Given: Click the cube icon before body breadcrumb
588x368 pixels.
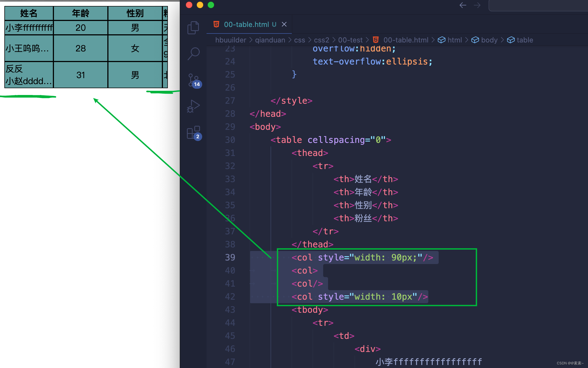Looking at the screenshot, I should tap(475, 40).
